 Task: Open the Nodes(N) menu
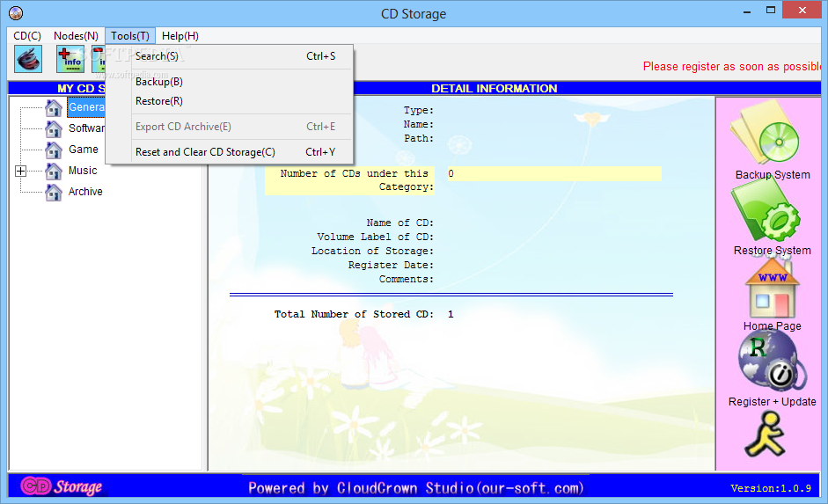coord(76,36)
